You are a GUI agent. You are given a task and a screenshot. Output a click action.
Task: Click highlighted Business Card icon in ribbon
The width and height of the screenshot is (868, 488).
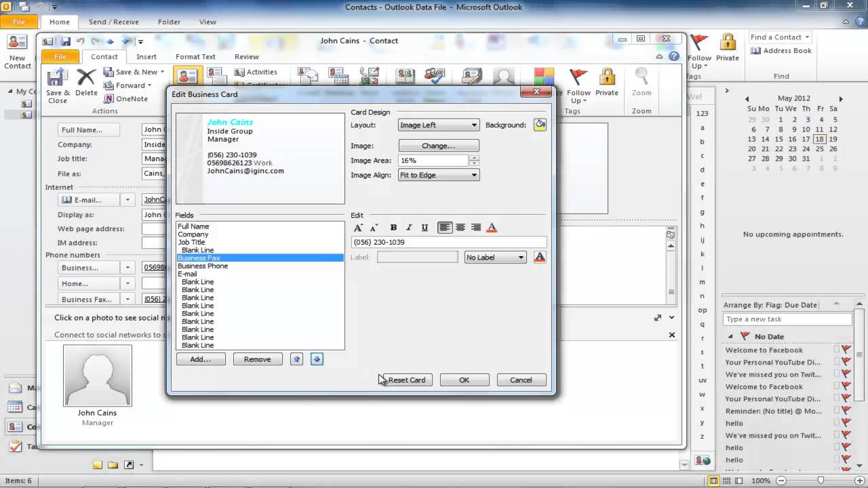click(x=188, y=76)
